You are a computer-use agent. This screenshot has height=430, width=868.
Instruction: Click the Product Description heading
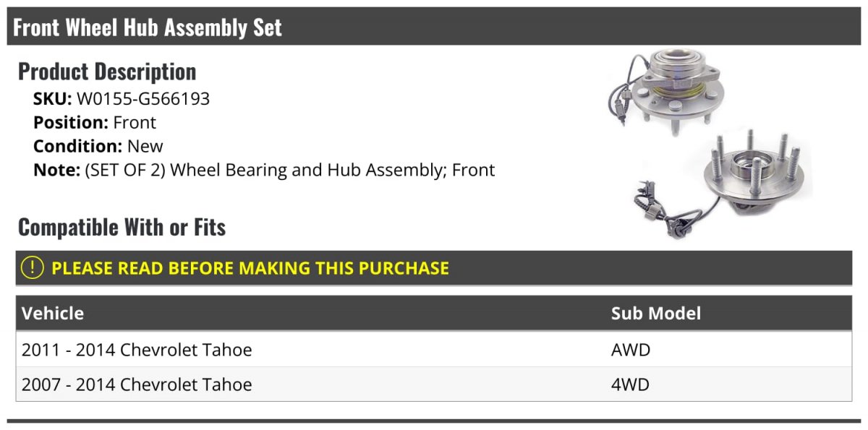107,72
